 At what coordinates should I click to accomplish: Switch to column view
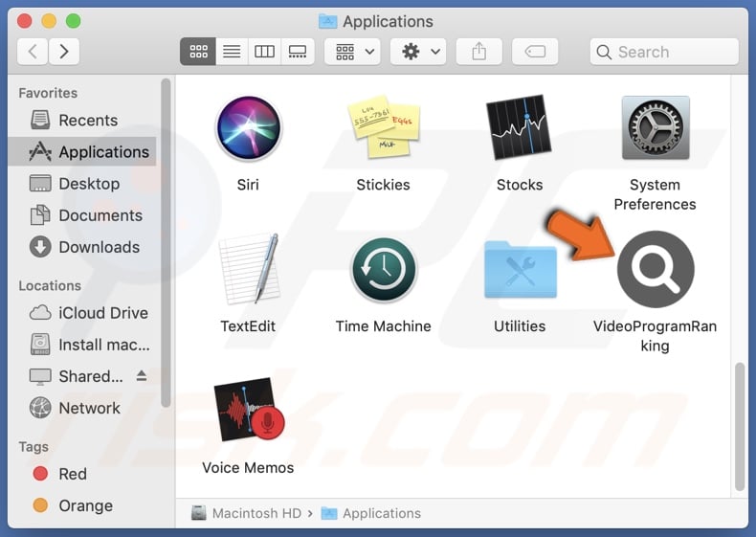point(265,52)
